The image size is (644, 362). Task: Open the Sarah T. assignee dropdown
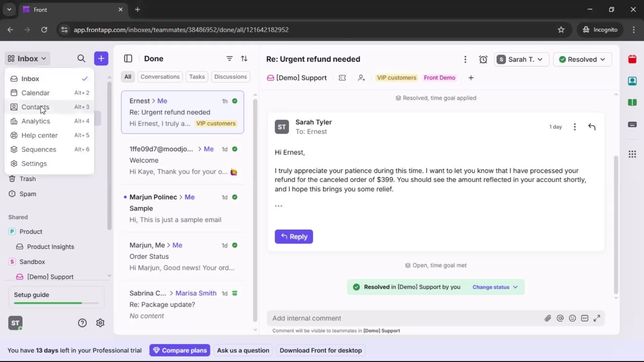[521, 59]
